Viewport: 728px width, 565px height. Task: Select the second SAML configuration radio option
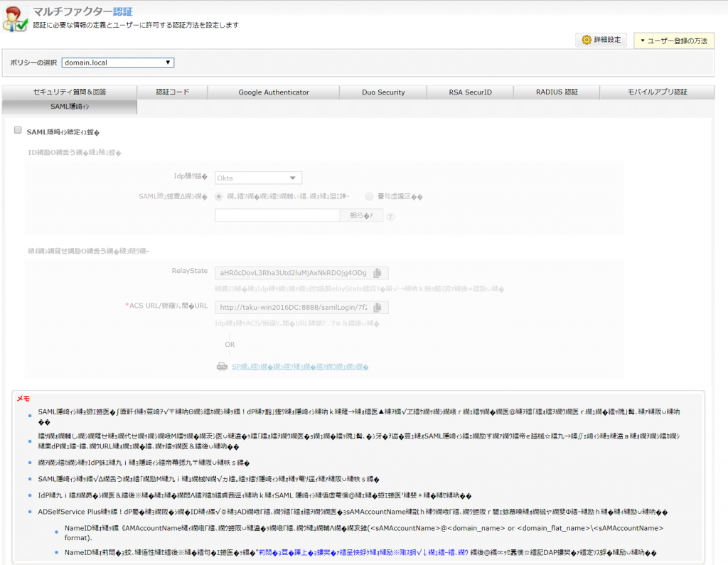click(369, 196)
